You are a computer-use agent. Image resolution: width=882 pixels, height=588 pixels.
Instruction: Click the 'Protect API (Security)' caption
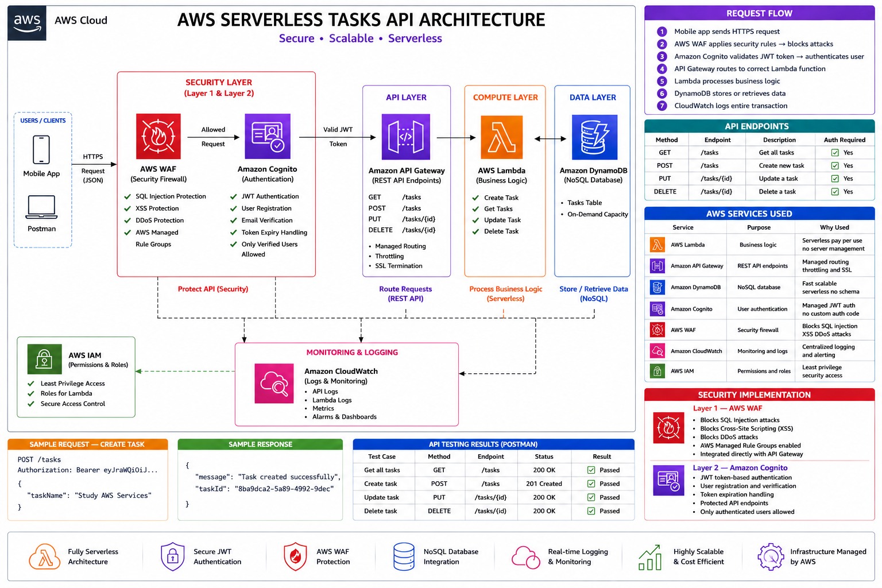point(213,289)
